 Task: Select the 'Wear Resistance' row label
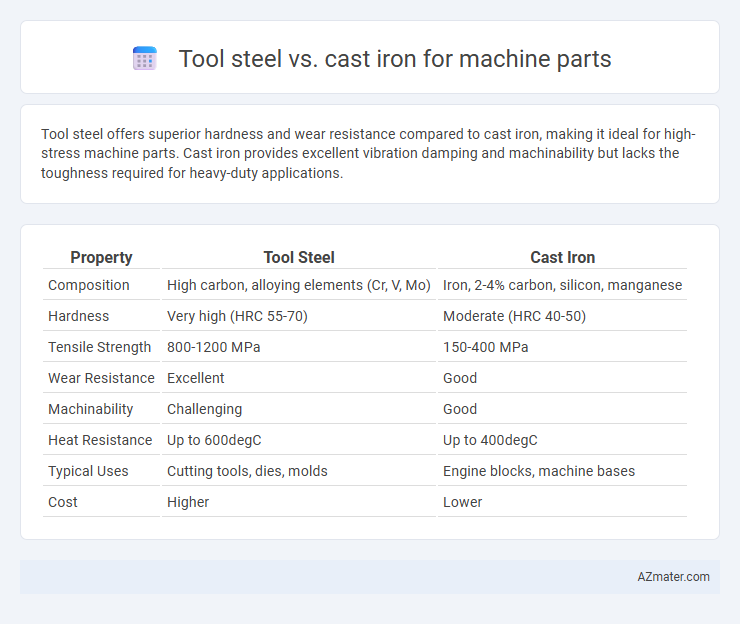(x=101, y=378)
